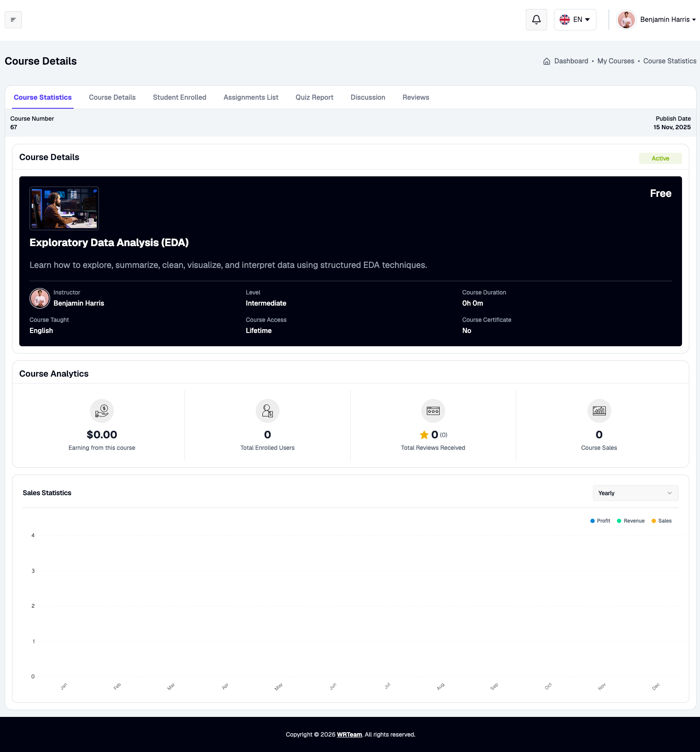Click the course sales chart icon
Image resolution: width=700 pixels, height=752 pixels.
click(x=599, y=411)
